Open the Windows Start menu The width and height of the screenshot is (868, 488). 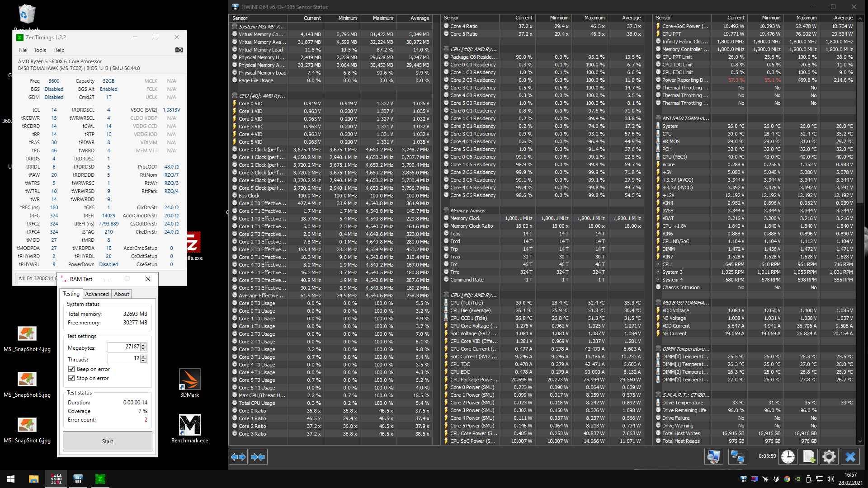11,479
